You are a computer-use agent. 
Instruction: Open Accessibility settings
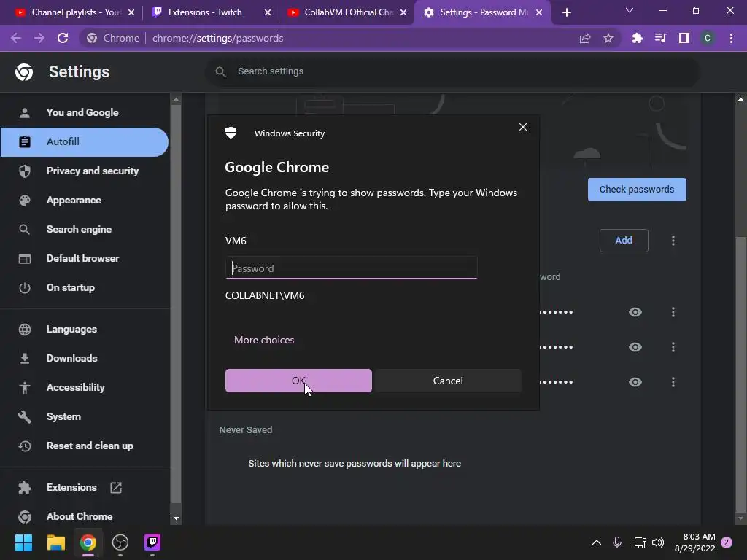(x=75, y=387)
